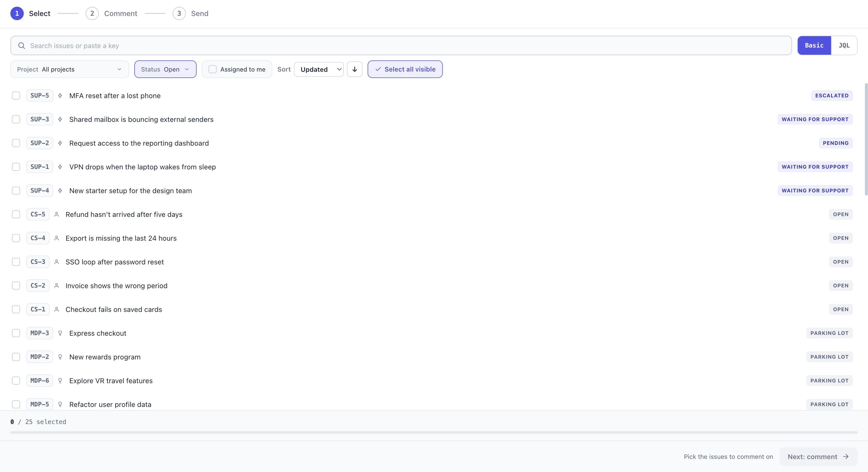Tick the Refund hasn't arrived issue checkbox
Viewport: 868px width, 472px height.
click(16, 214)
